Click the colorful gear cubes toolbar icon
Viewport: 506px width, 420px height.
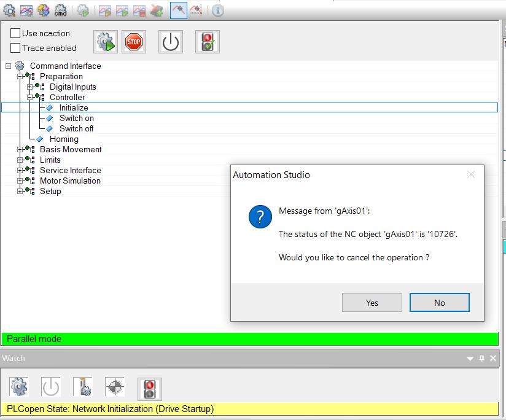[43, 10]
